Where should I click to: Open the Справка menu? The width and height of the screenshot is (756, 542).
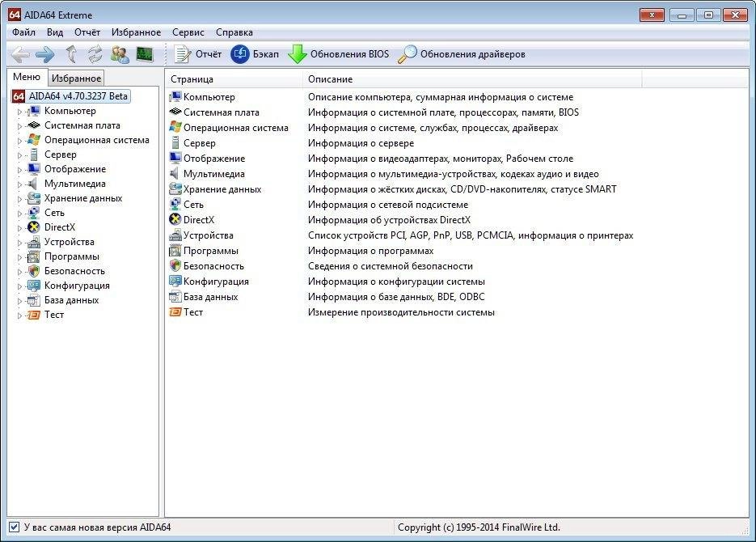(234, 32)
